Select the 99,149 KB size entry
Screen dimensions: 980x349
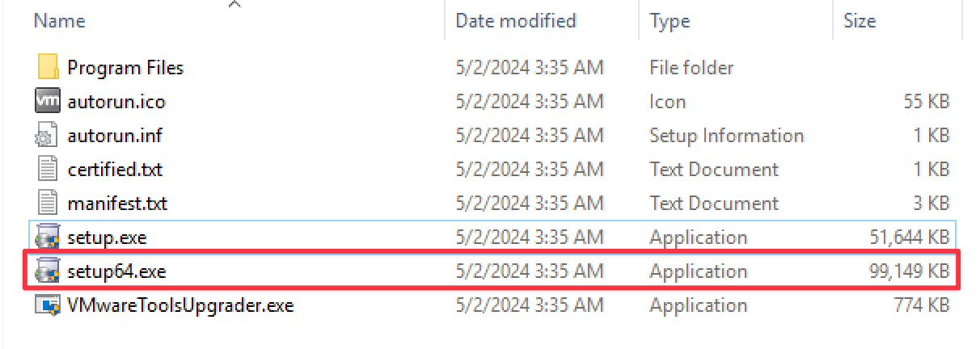pyautogui.click(x=903, y=271)
